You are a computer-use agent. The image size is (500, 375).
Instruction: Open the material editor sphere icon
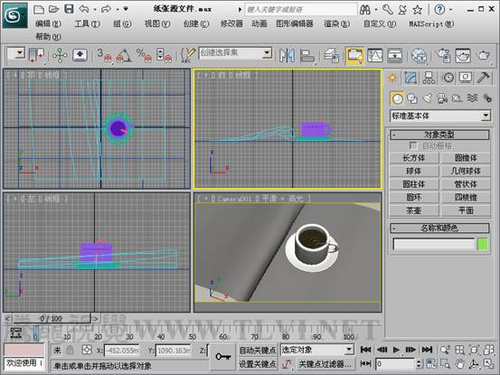click(419, 55)
